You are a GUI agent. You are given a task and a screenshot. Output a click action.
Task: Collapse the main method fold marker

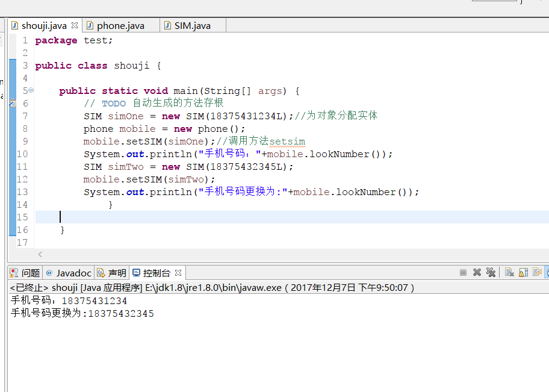[x=31, y=90]
